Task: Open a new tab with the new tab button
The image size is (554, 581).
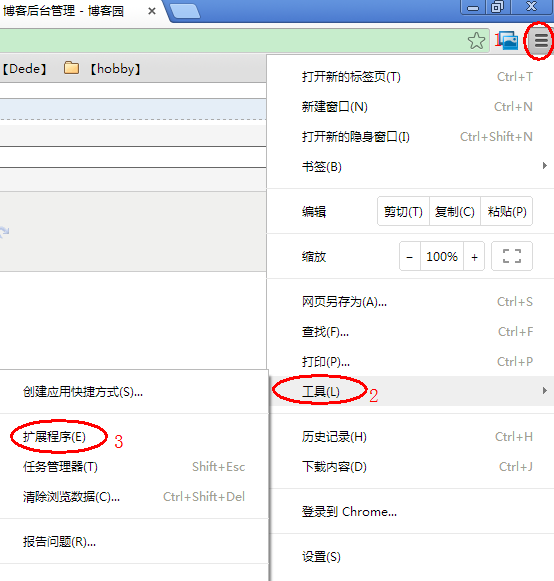Action: pos(185,11)
